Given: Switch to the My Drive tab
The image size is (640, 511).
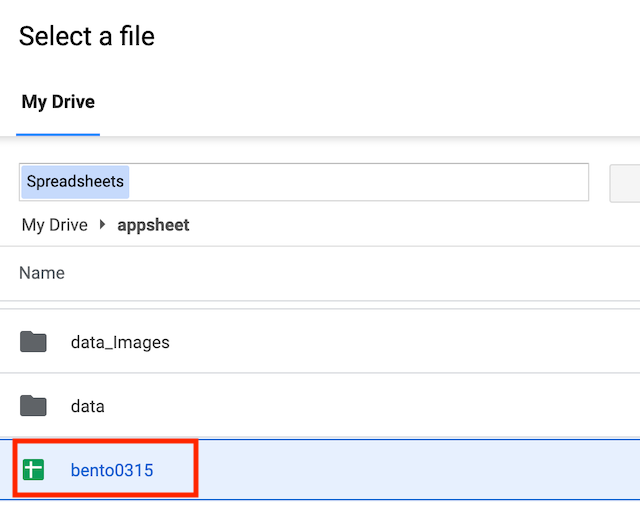Looking at the screenshot, I should pos(58,102).
